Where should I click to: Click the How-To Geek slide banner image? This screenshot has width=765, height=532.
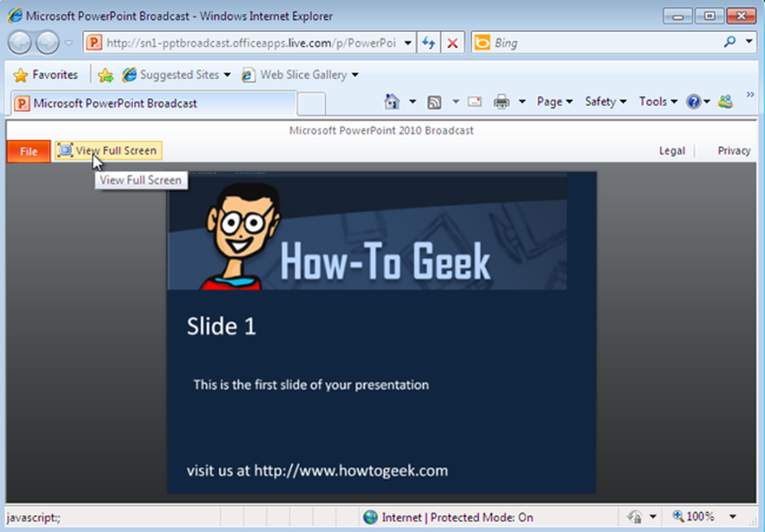[367, 231]
